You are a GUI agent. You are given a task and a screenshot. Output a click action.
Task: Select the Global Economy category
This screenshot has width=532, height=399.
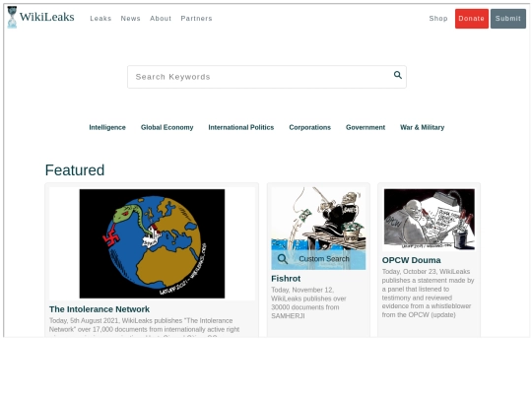(x=166, y=127)
